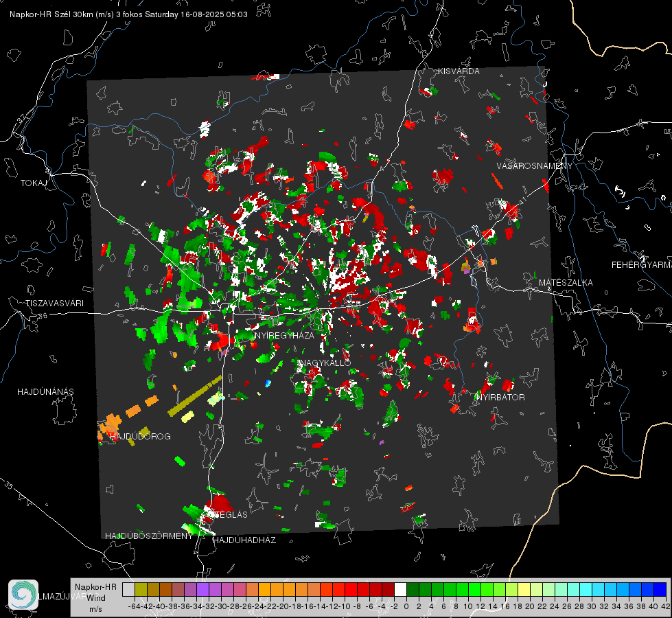672x618 pixels.
Task: Pick the leftmost gray legend swatch
Action: 128,589
